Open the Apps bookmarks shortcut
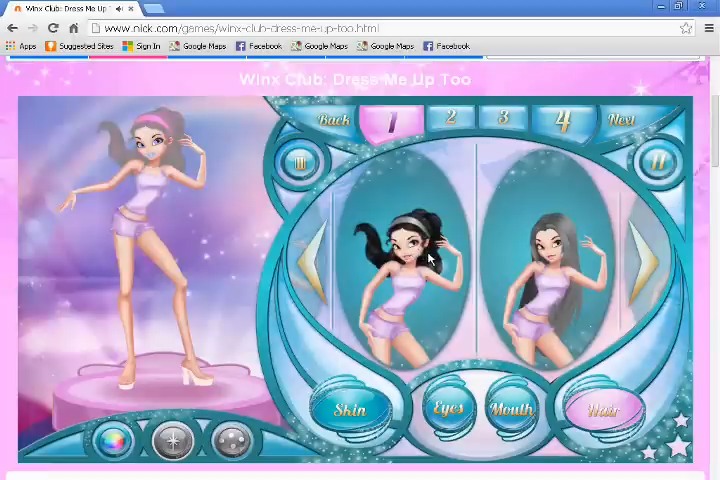Image resolution: width=720 pixels, height=480 pixels. coord(21,46)
